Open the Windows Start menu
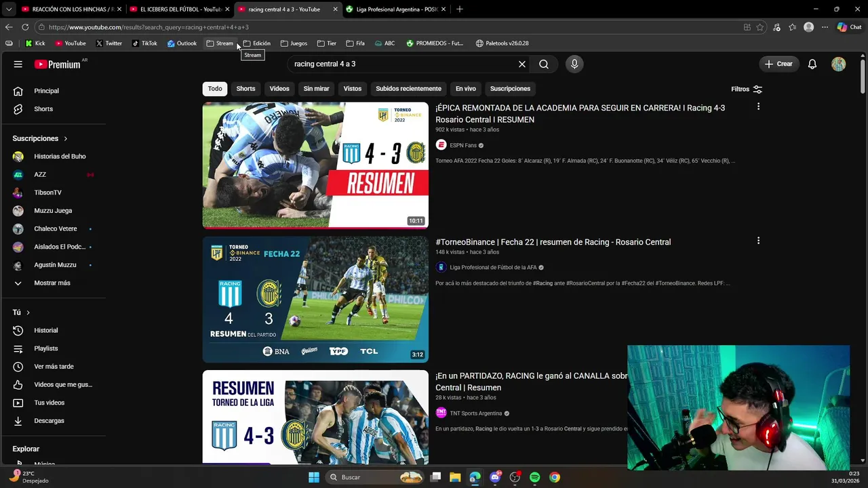The image size is (868, 488). click(314, 477)
